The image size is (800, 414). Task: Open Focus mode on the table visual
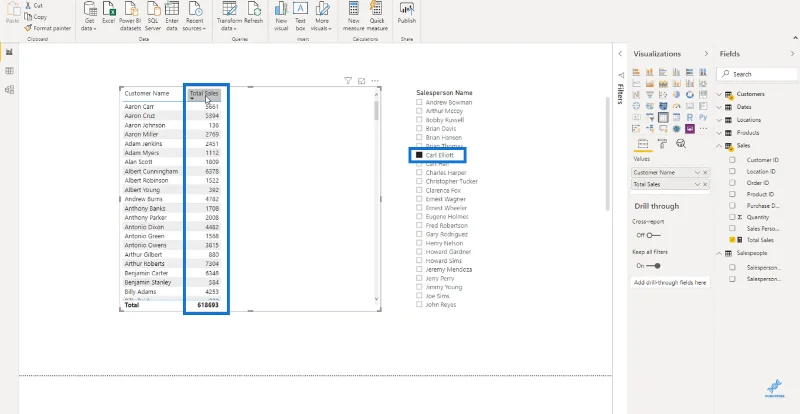tap(362, 81)
